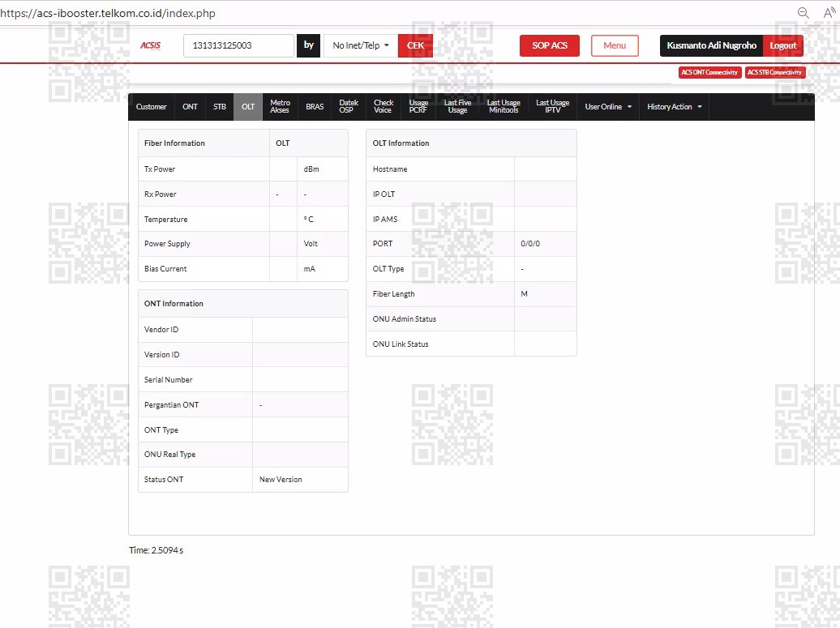Open the BRAS tab

pyautogui.click(x=315, y=106)
